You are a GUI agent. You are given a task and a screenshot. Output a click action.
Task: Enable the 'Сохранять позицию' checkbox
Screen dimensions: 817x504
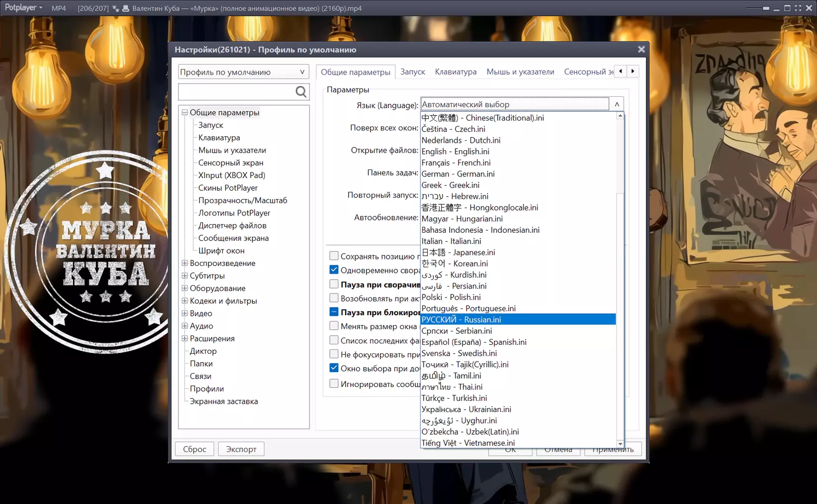pyautogui.click(x=334, y=256)
